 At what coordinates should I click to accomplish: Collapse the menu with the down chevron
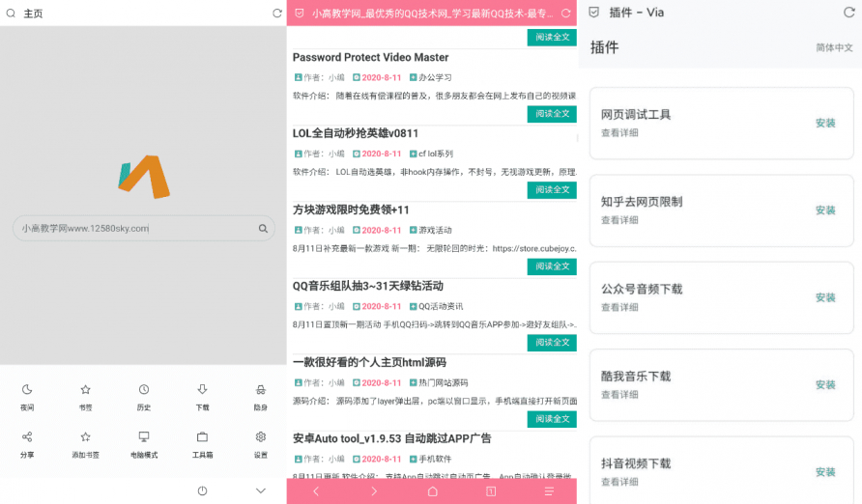click(x=261, y=490)
